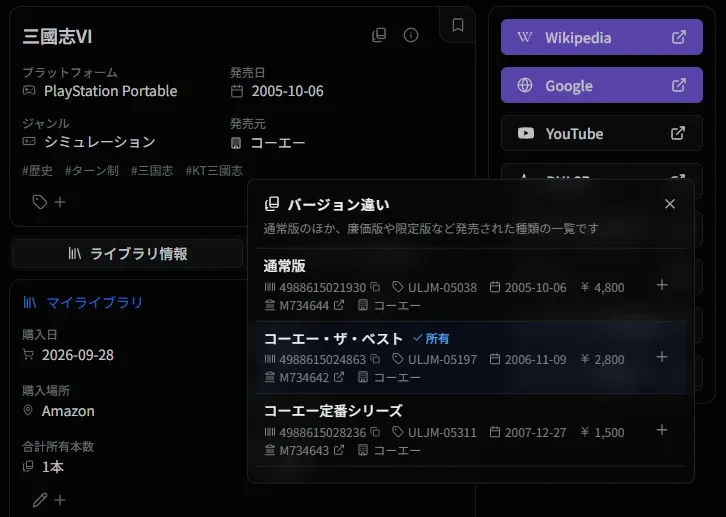Click the シミュレーション genre text
Image resolution: width=726 pixels, height=517 pixels.
tap(100, 142)
